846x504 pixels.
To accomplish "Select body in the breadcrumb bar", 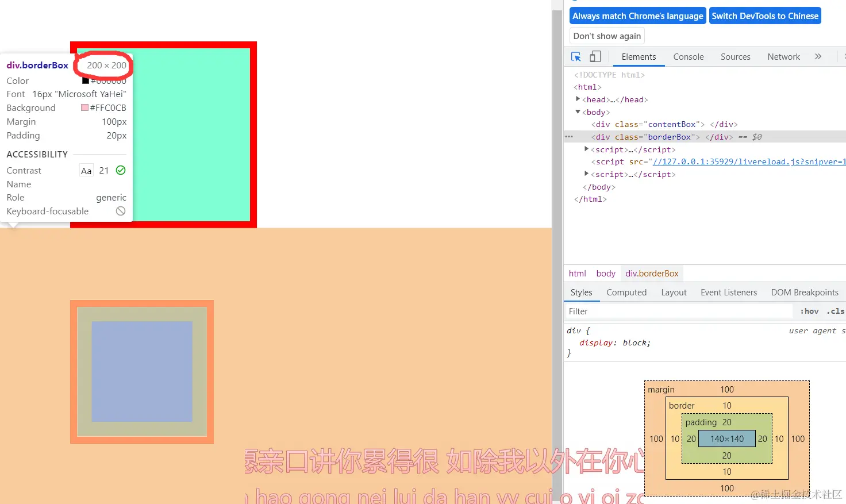I will [x=606, y=274].
